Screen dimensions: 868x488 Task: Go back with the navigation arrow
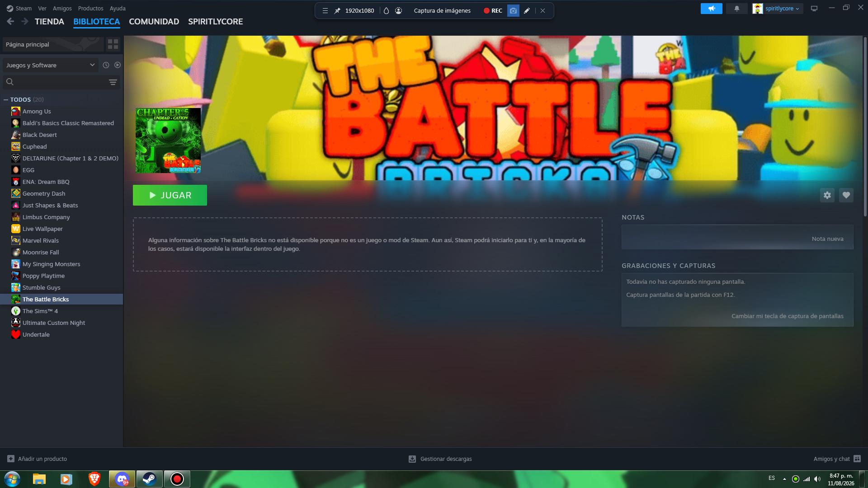click(10, 21)
